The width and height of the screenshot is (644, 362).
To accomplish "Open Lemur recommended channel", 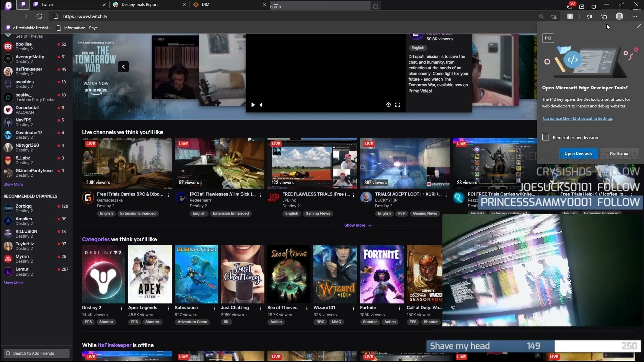I will click(x=36, y=271).
